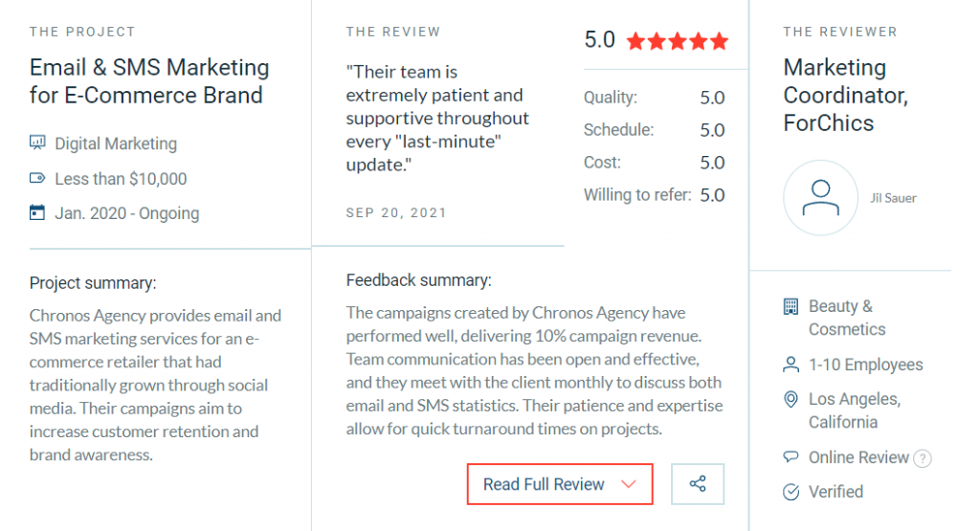This screenshot has height=531, width=980.
Task: Click the reviewer avatar placeholder icon
Action: click(820, 197)
